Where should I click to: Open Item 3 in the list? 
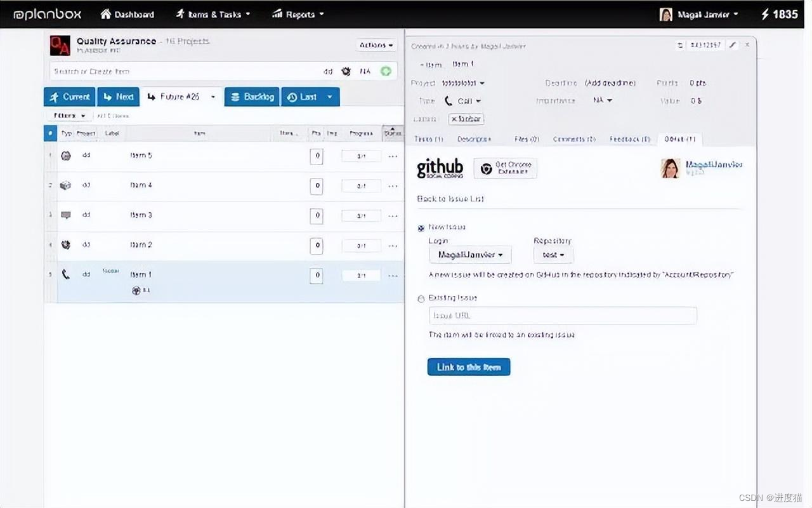click(141, 215)
